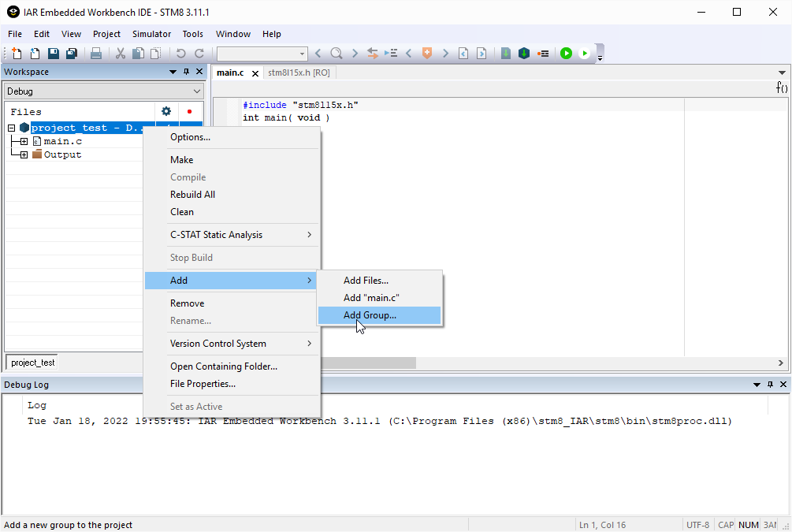Click the Redo arrow icon
This screenshot has height=532, width=792.
[199, 53]
